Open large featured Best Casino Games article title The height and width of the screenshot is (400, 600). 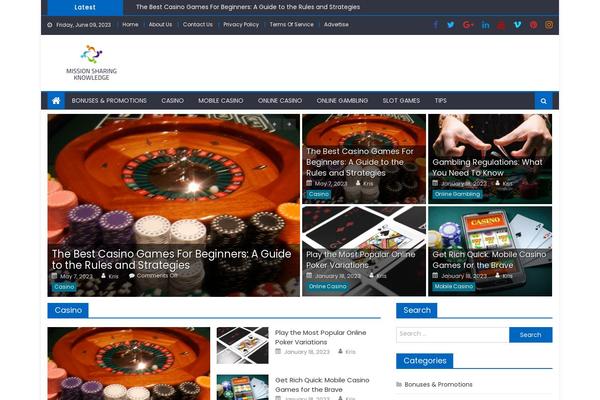pos(171,260)
